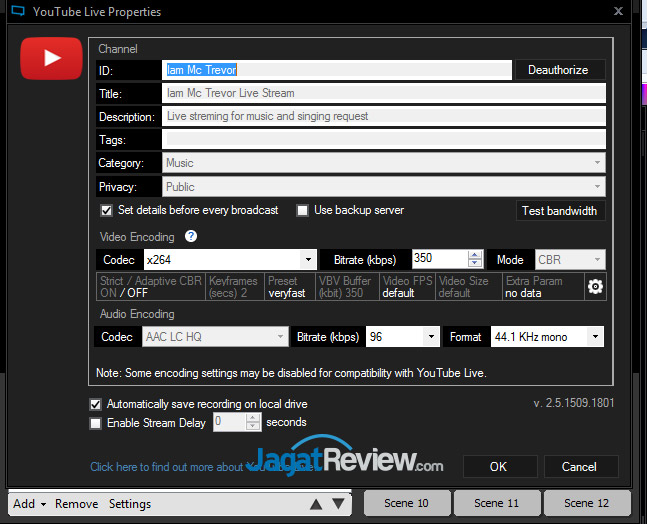647x524 pixels.
Task: Click the move scene up arrow
Action: click(x=316, y=504)
